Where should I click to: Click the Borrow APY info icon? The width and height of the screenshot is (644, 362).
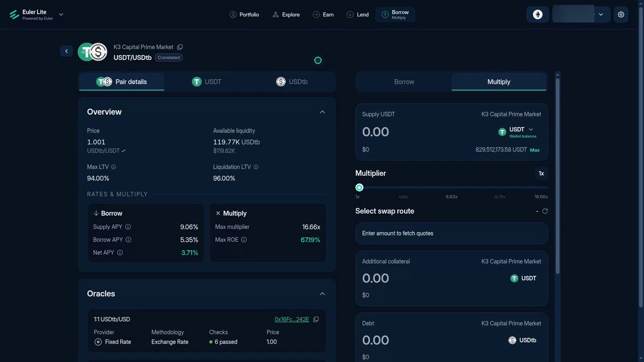coord(128,240)
